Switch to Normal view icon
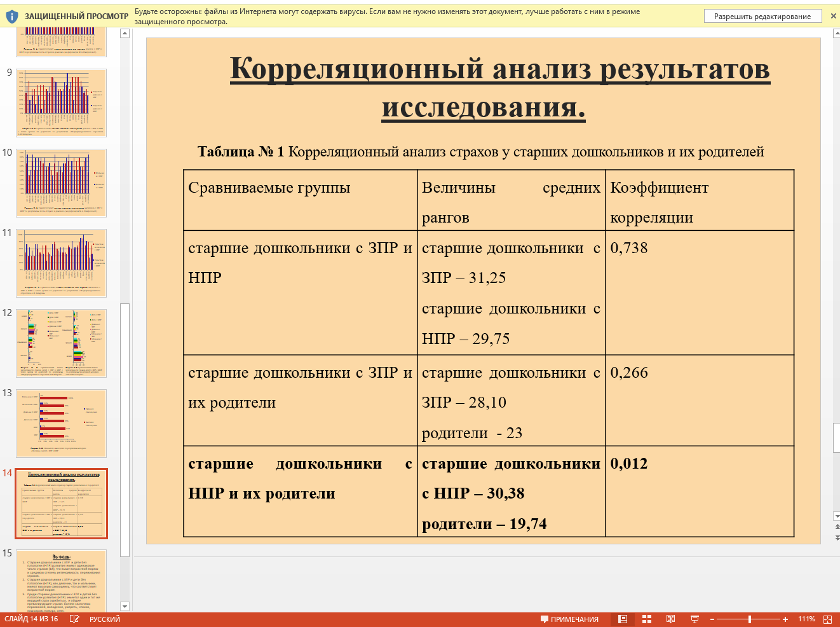Viewport: 840px width, 627px height. click(x=623, y=619)
